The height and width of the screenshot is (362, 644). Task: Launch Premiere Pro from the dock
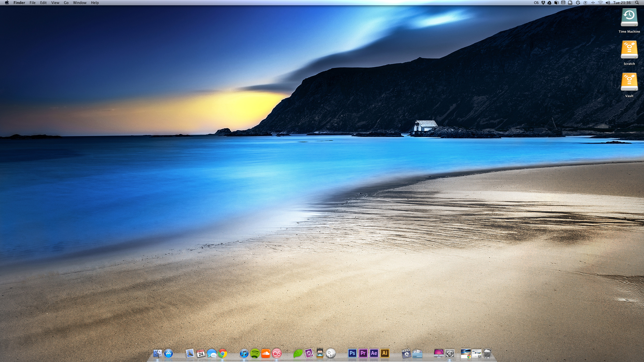[x=363, y=353]
